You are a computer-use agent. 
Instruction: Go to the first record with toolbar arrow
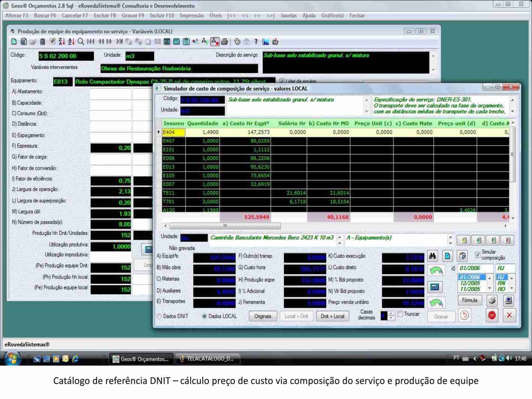coord(90,42)
